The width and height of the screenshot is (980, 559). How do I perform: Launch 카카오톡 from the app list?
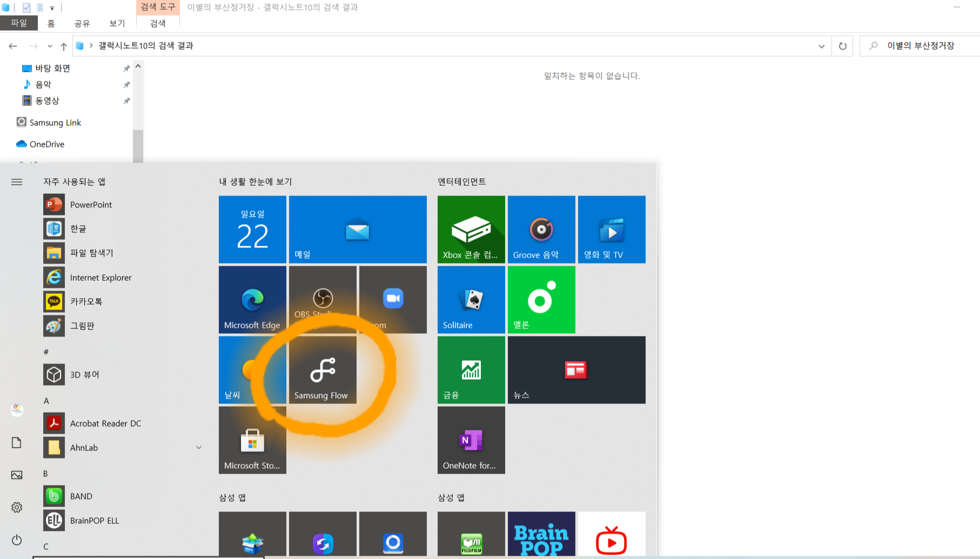tap(123, 301)
